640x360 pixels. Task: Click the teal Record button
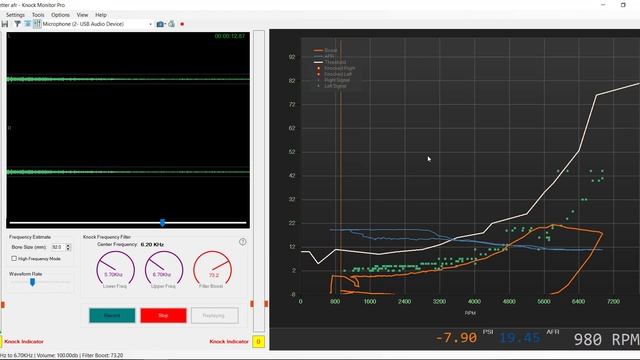(x=112, y=316)
